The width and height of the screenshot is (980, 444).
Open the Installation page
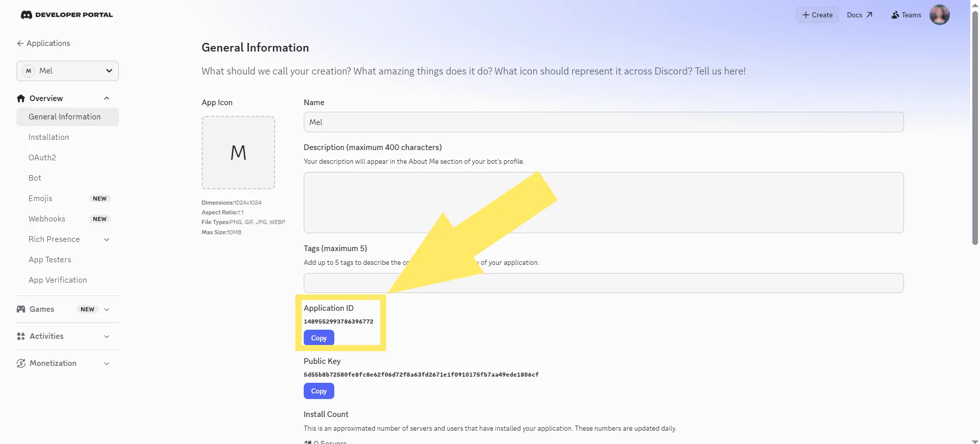[x=48, y=137]
